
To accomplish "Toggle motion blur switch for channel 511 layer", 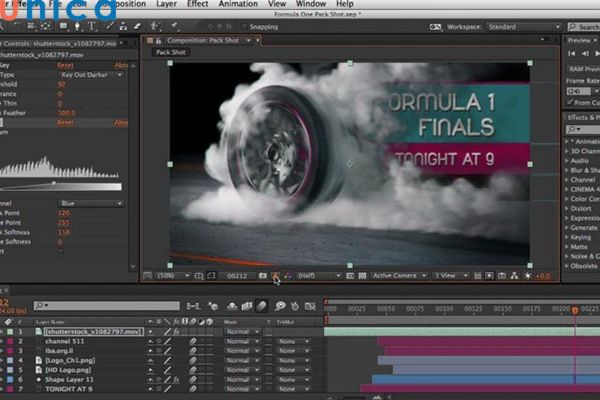I will point(193,341).
